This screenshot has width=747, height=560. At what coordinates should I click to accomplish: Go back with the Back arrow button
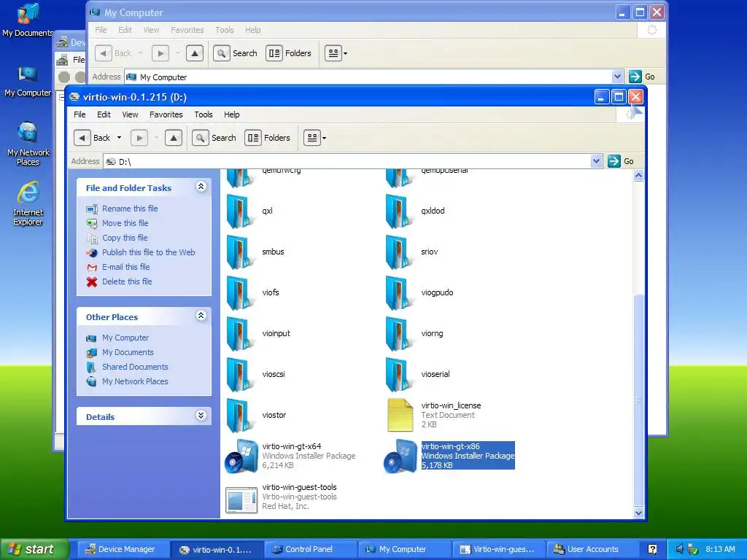82,138
